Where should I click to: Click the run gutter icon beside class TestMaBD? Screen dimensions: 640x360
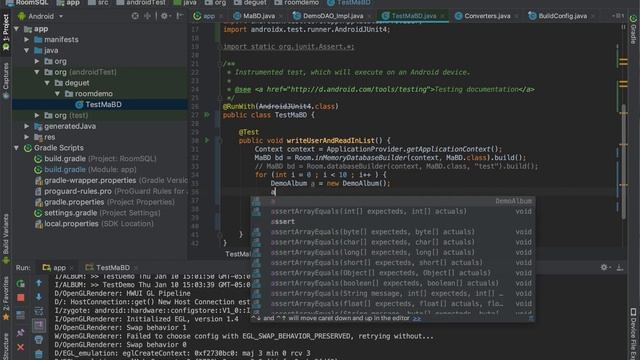tap(207, 115)
